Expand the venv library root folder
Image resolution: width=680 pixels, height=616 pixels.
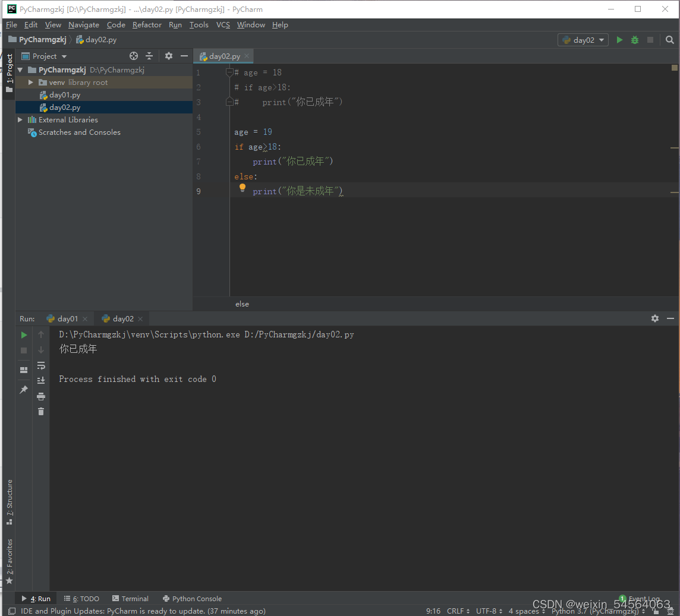point(30,83)
